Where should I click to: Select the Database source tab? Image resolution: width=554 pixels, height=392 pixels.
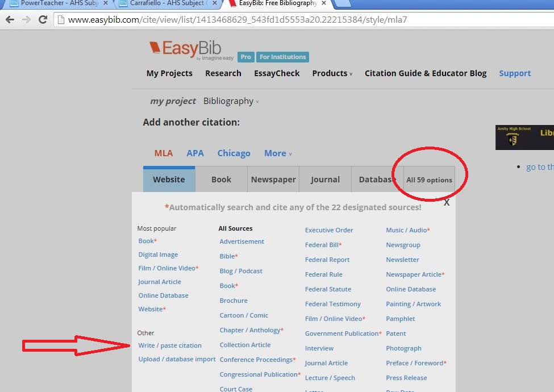coord(377,180)
